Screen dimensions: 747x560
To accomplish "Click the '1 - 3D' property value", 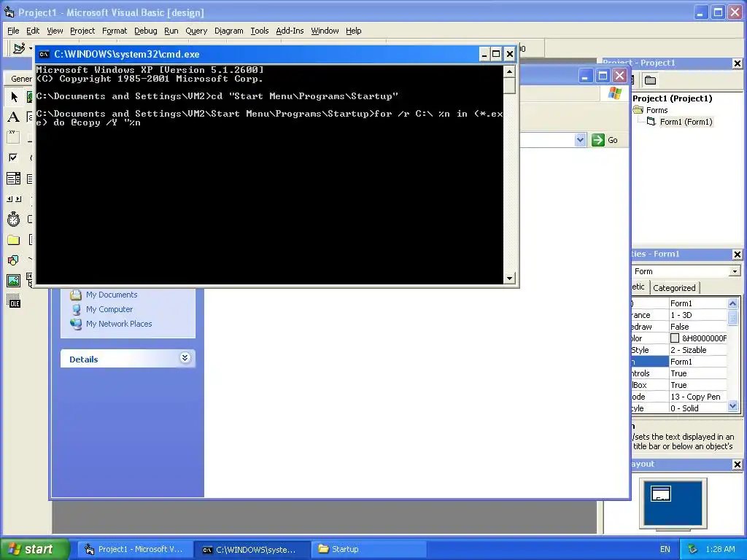I will [698, 315].
